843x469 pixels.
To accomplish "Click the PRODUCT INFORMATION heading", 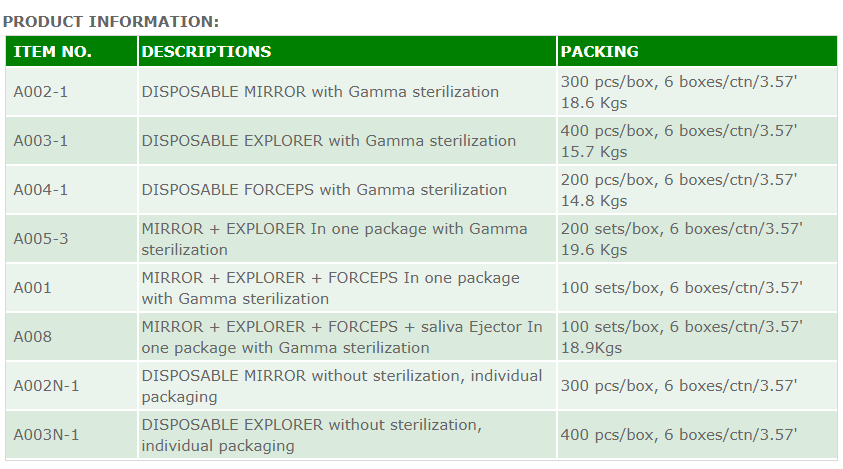I will point(111,21).
